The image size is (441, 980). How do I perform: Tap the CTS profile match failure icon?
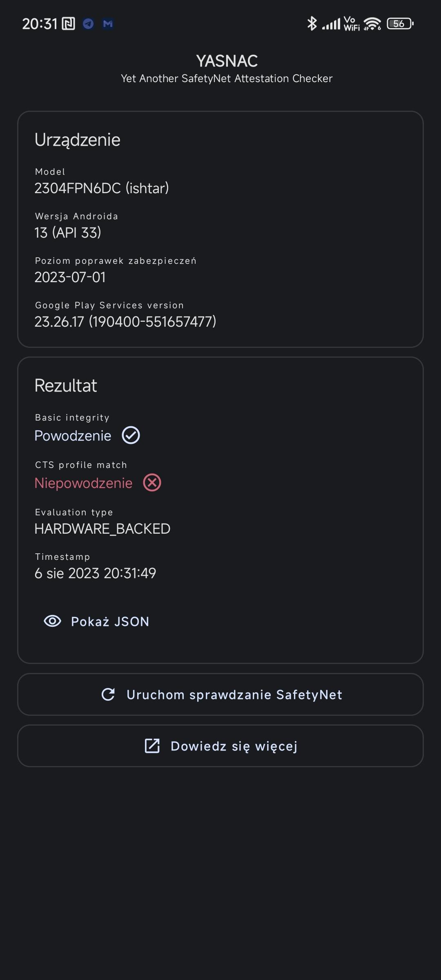pyautogui.click(x=152, y=483)
